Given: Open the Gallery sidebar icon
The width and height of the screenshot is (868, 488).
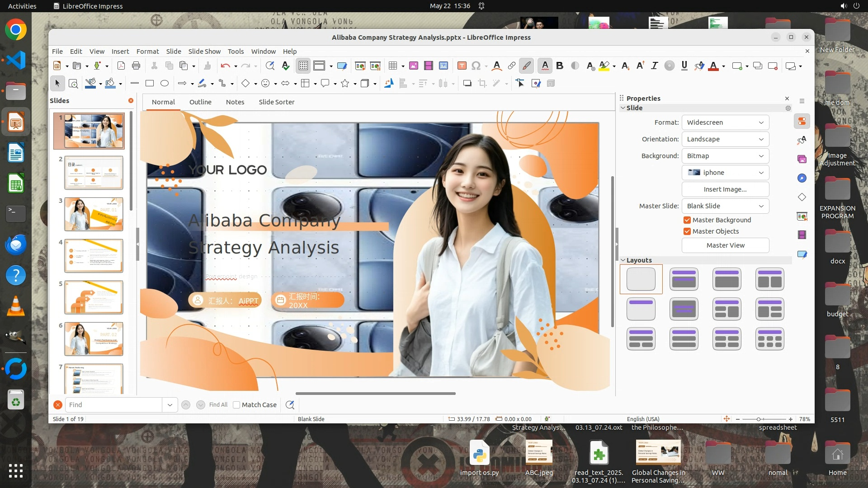Looking at the screenshot, I should click(802, 159).
